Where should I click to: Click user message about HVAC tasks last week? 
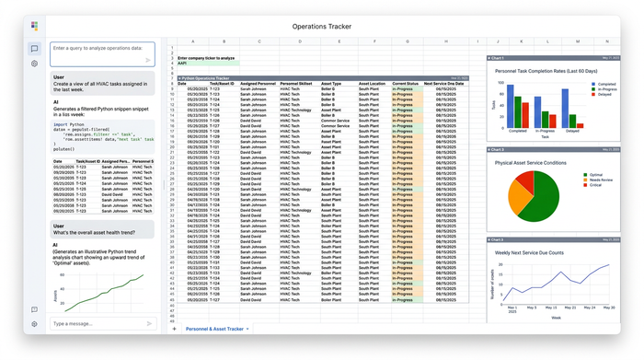[103, 84]
